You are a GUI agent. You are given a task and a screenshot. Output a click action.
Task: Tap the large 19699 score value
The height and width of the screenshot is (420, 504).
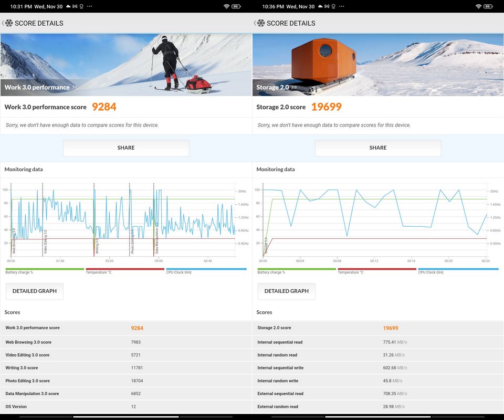(x=326, y=107)
